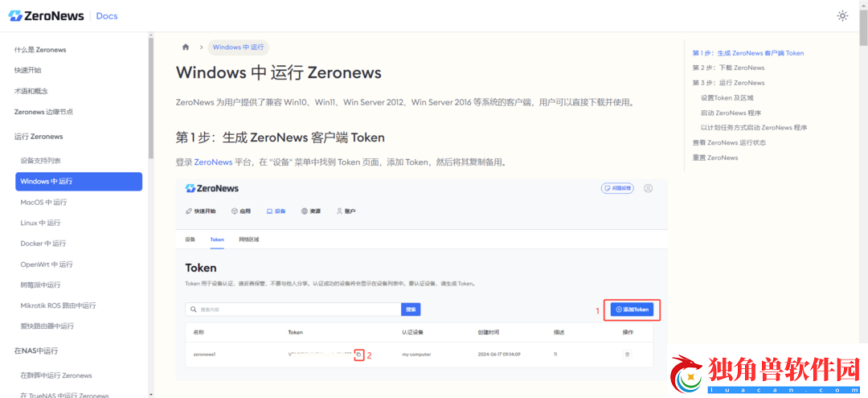Click 资源 nav item with globe icon
Image resolution: width=868 pixels, height=398 pixels.
(x=311, y=211)
